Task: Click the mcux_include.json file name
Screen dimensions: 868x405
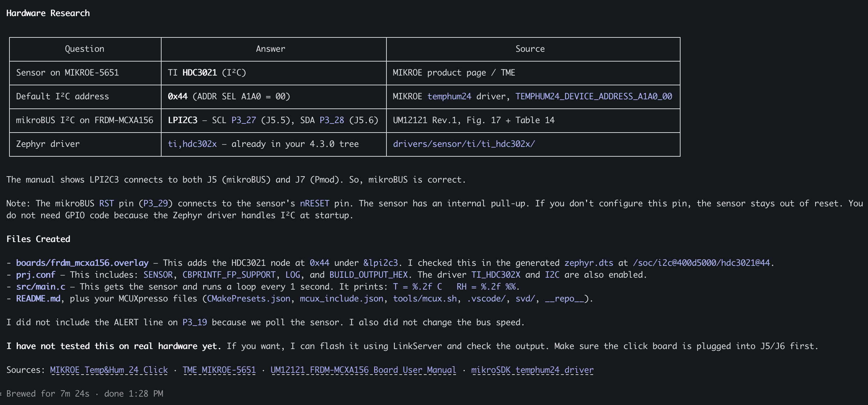Action: coord(342,299)
